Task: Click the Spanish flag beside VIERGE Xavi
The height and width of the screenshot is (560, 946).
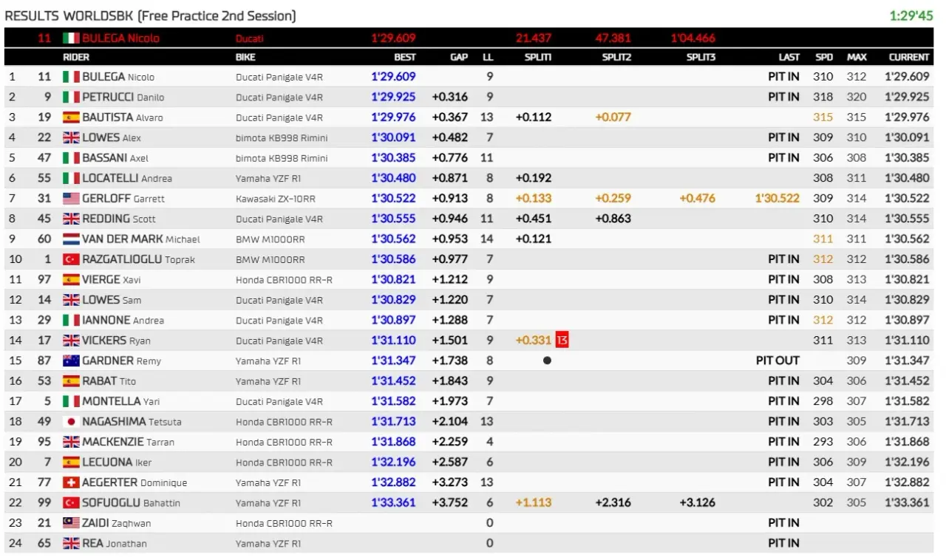Action: coord(71,280)
